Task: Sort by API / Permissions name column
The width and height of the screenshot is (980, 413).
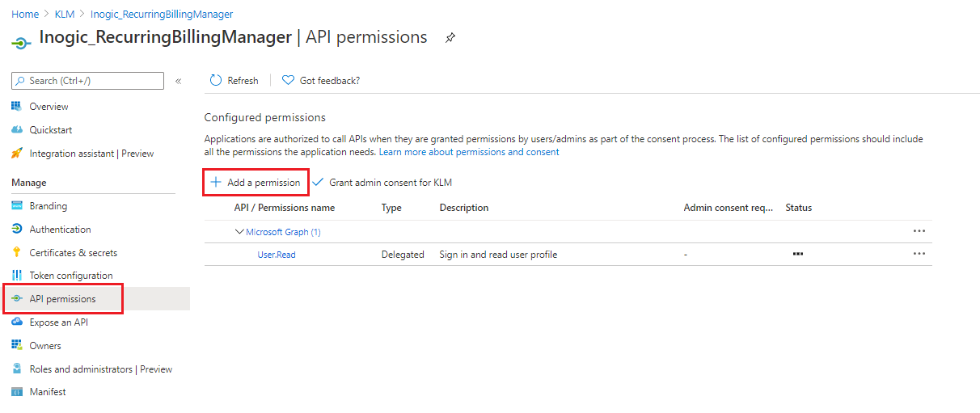Action: point(285,208)
